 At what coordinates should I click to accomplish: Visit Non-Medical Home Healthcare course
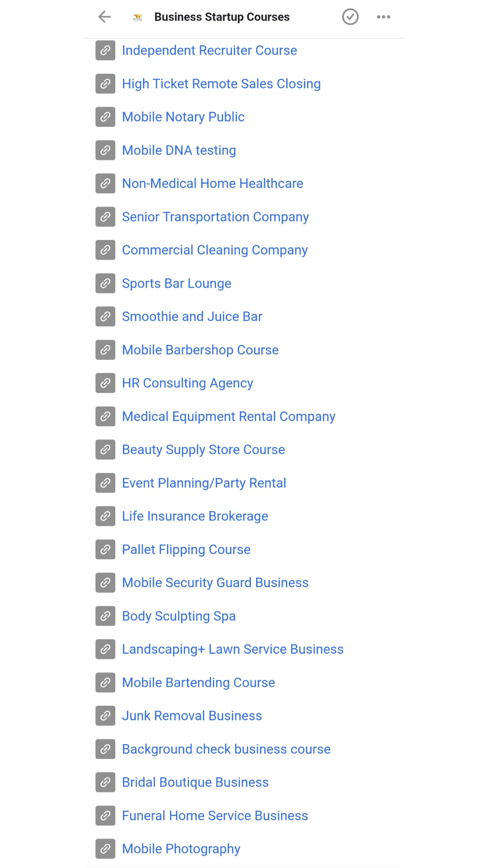click(212, 184)
